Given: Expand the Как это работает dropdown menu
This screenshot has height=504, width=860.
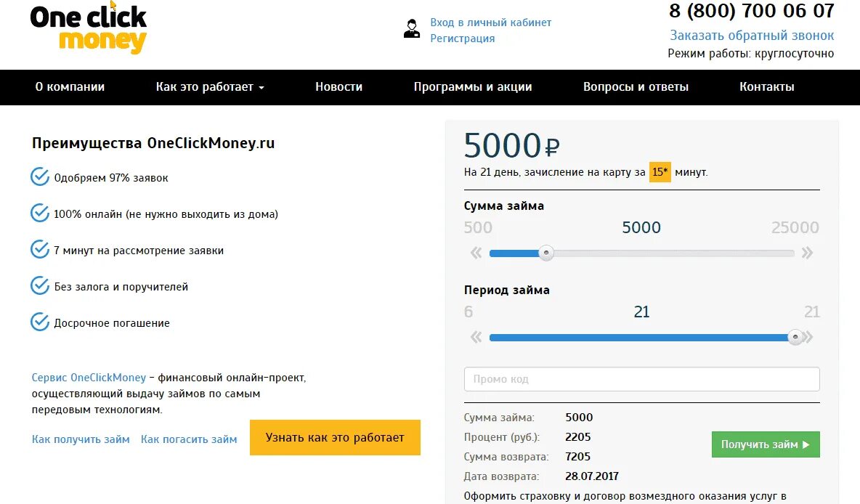Looking at the screenshot, I should coord(210,86).
